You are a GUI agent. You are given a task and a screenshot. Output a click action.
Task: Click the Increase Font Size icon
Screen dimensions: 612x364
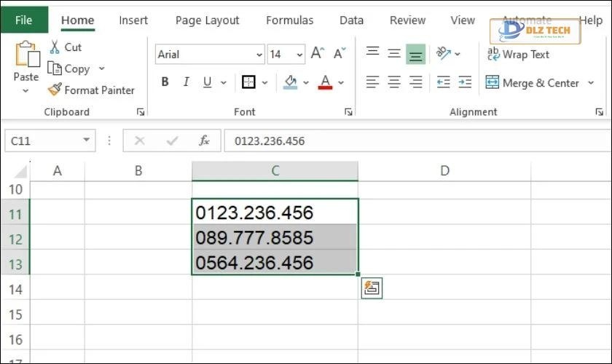(317, 54)
